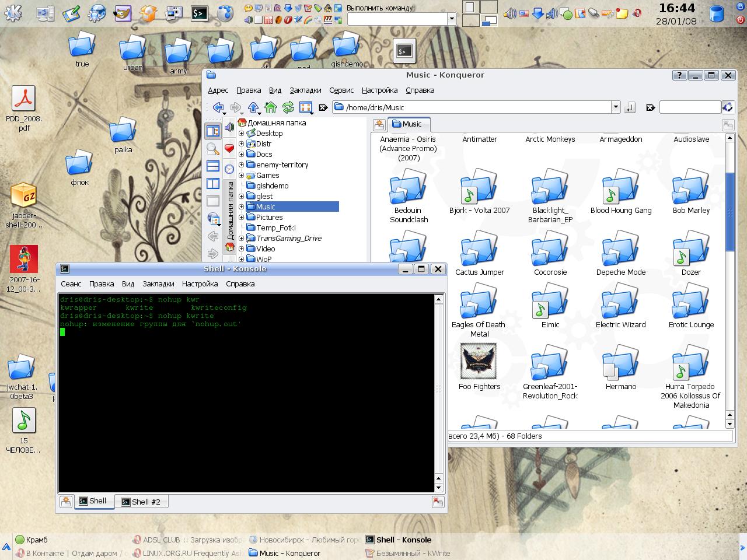This screenshot has width=747, height=560.
Task: Click the Konsole terminal scrollbar down arrow
Action: pyautogui.click(x=439, y=487)
